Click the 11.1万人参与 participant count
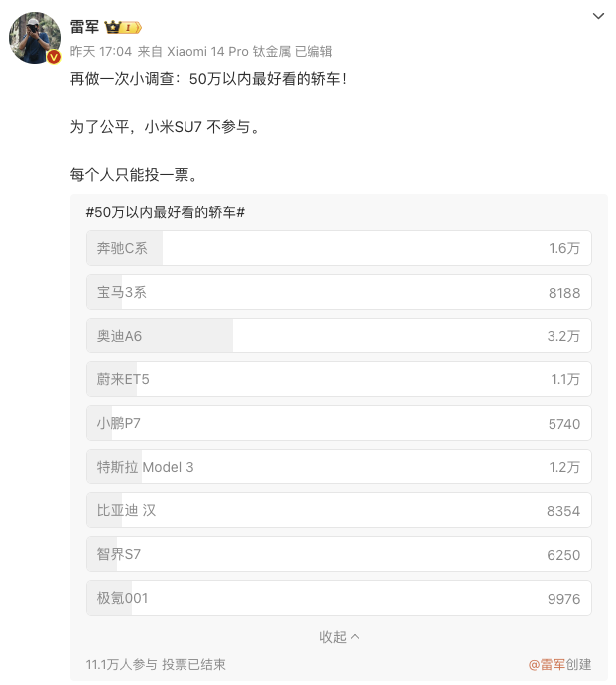The width and height of the screenshot is (616, 685). [x=121, y=664]
